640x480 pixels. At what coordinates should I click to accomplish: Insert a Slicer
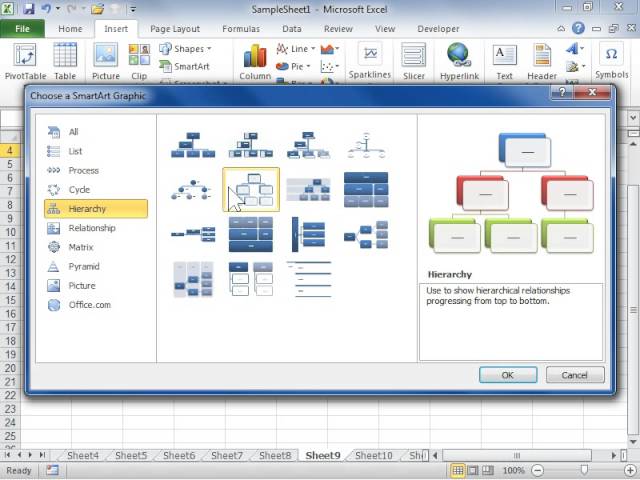(x=413, y=61)
